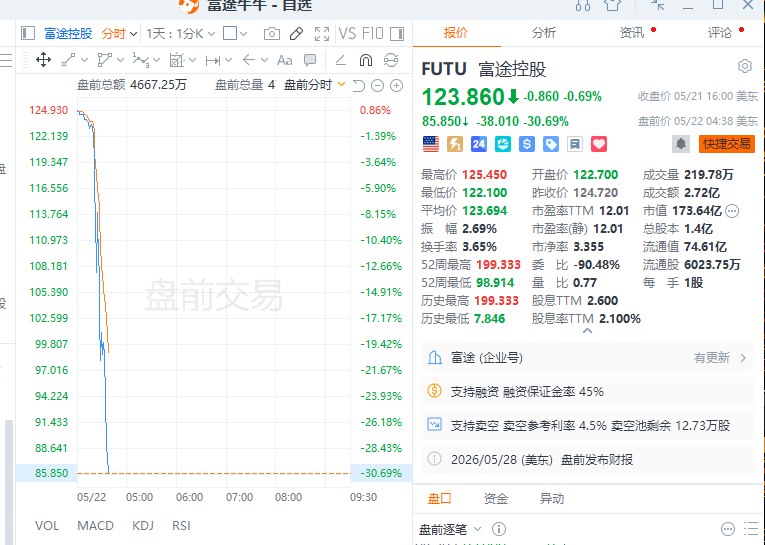This screenshot has height=545, width=765.
Task: Click the US flag market icon
Action: 431,144
